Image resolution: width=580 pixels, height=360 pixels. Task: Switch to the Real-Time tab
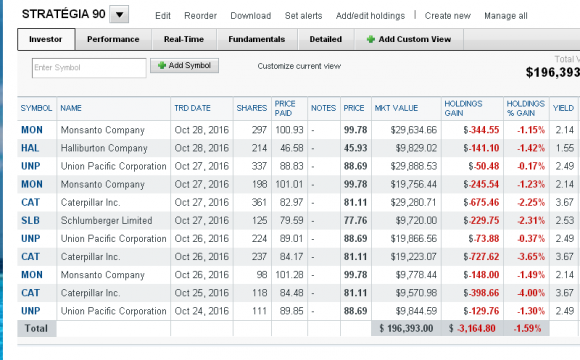click(184, 39)
